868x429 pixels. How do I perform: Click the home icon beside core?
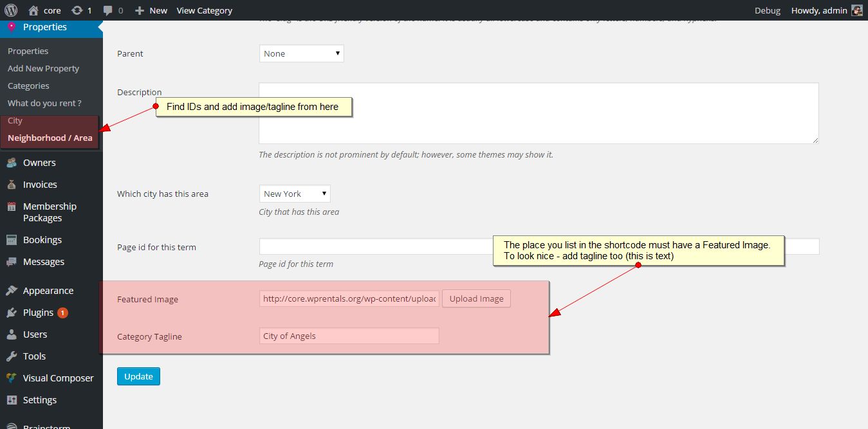[33, 10]
